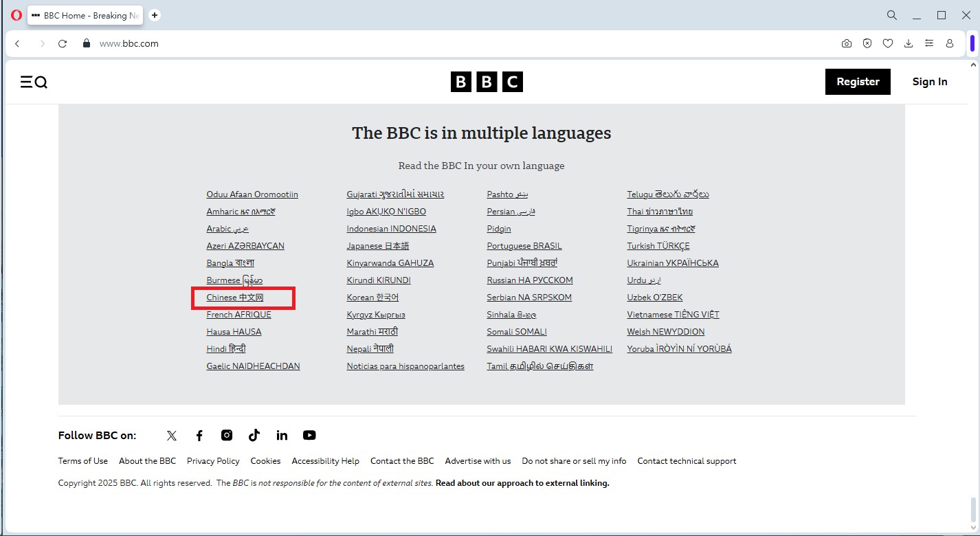Take a snapshot with the camera icon
Screen dimensions: 980x536
click(847, 43)
